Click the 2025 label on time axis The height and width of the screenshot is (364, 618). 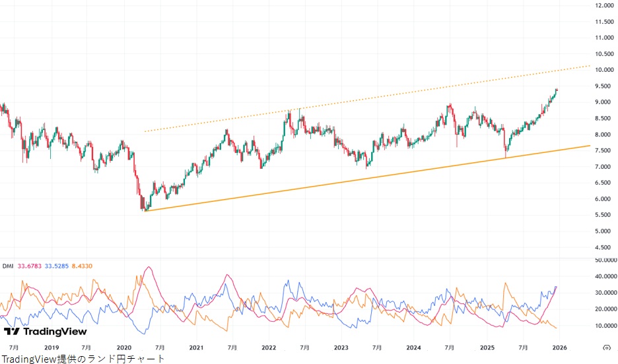click(x=487, y=347)
